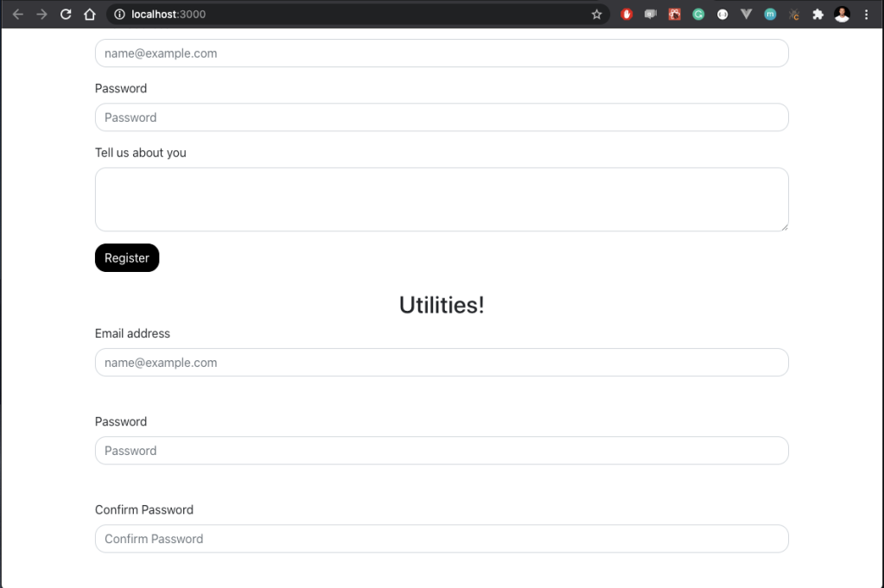Open the extensions puzzle-piece icon

point(817,14)
